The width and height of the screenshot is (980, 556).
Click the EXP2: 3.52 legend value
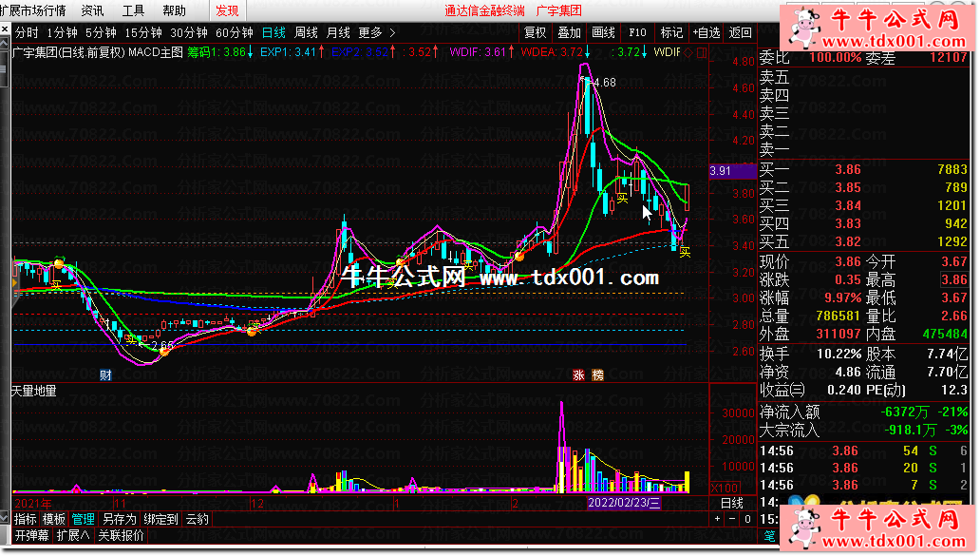pyautogui.click(x=360, y=52)
